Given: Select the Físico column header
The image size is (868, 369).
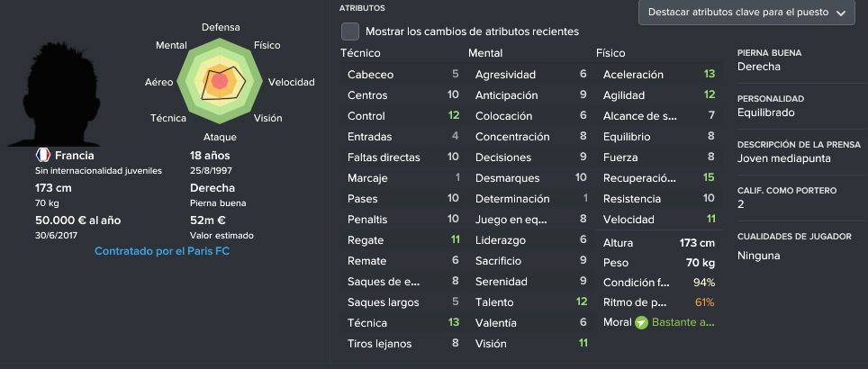Looking at the screenshot, I should coord(610,53).
